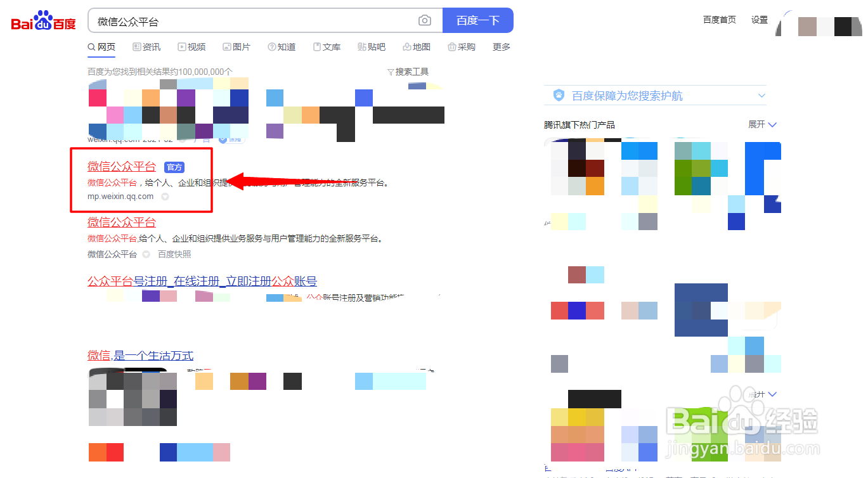Click the camera icon for image search
The height and width of the screenshot is (478, 868).
pos(424,20)
